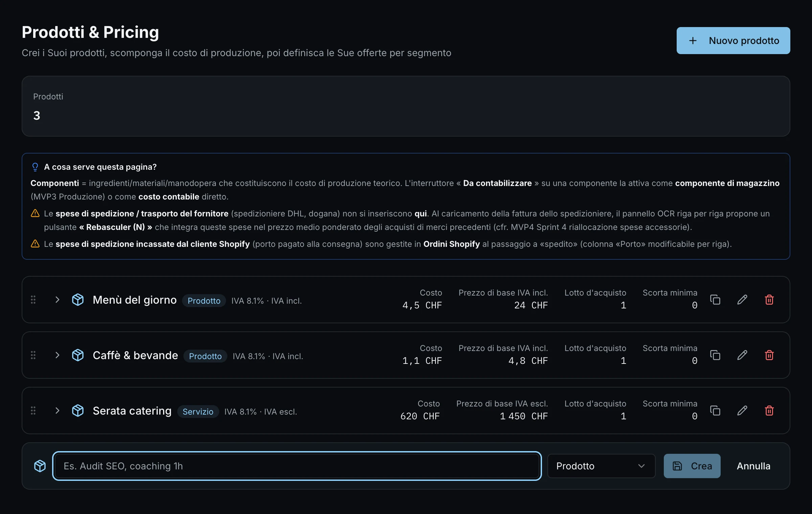The image size is (812, 514).
Task: Delete Caffè & bevande with trash icon
Action: tap(769, 355)
